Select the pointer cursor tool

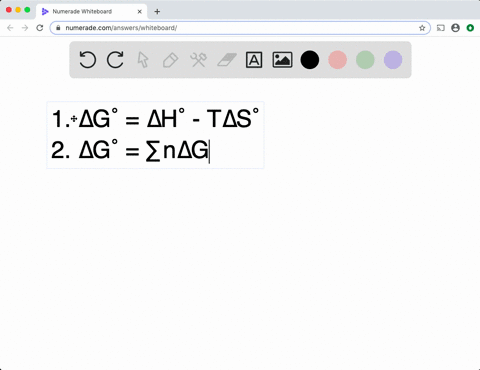143,60
